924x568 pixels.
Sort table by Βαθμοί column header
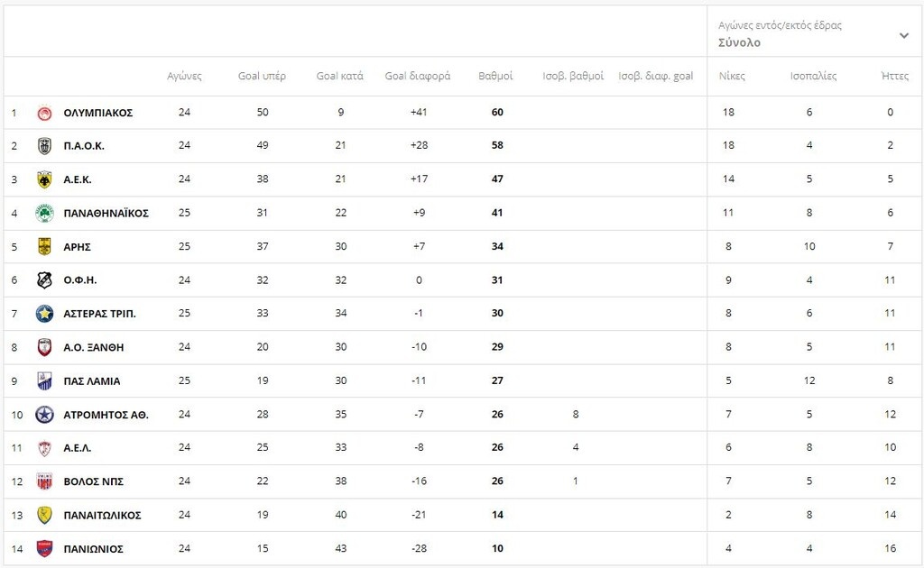pyautogui.click(x=495, y=76)
